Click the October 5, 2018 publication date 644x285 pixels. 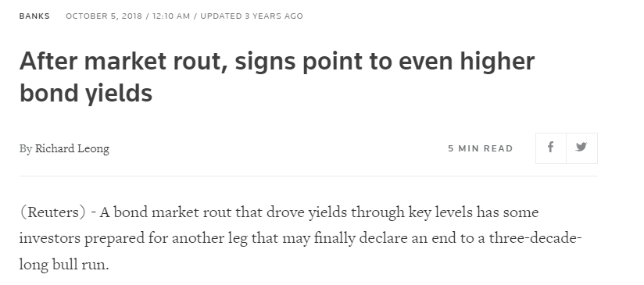pyautogui.click(x=104, y=16)
